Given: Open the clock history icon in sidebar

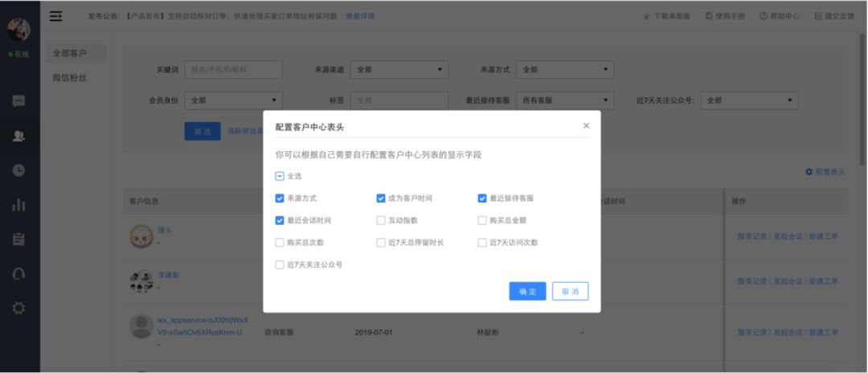Looking at the screenshot, I should 18,170.
